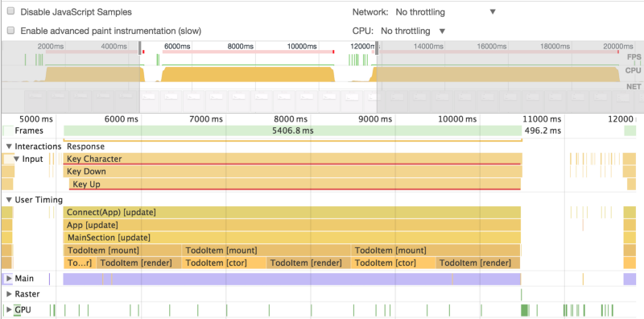
Task: Select the Key Down input event
Action: pos(292,172)
